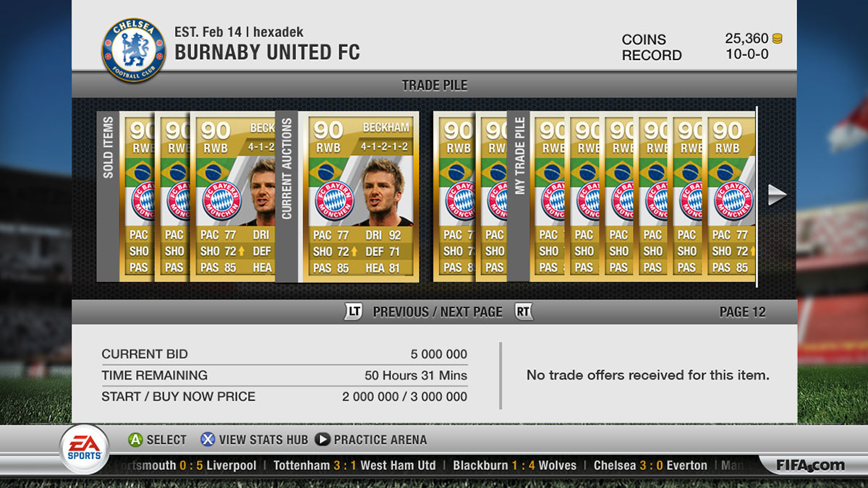Click the RT next page icon
868x488 pixels.
pos(524,312)
